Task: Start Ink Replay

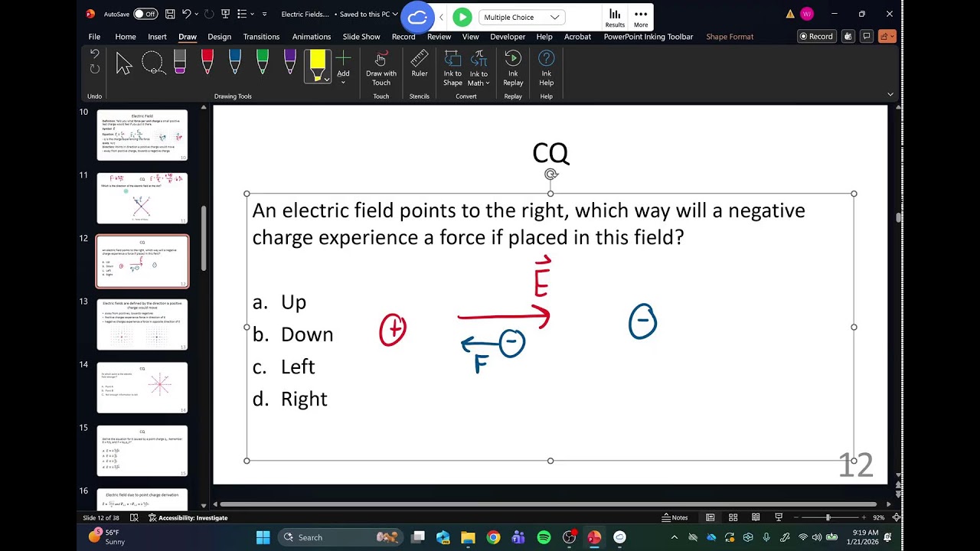Action: 513,68
